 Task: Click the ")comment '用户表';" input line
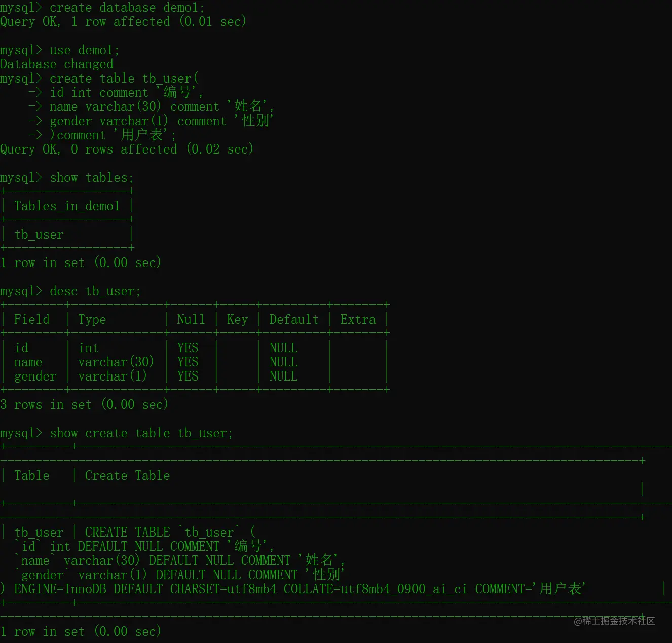113,135
